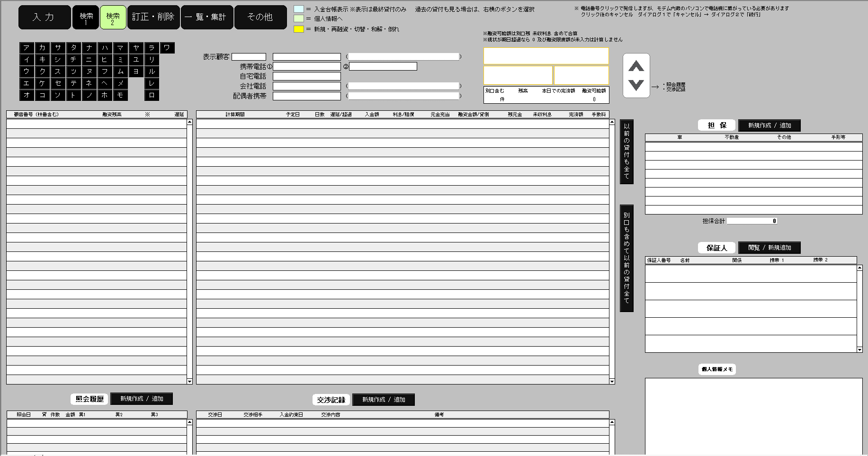Select the highlighted 検索2 tab
The image size is (868, 456).
[113, 17]
